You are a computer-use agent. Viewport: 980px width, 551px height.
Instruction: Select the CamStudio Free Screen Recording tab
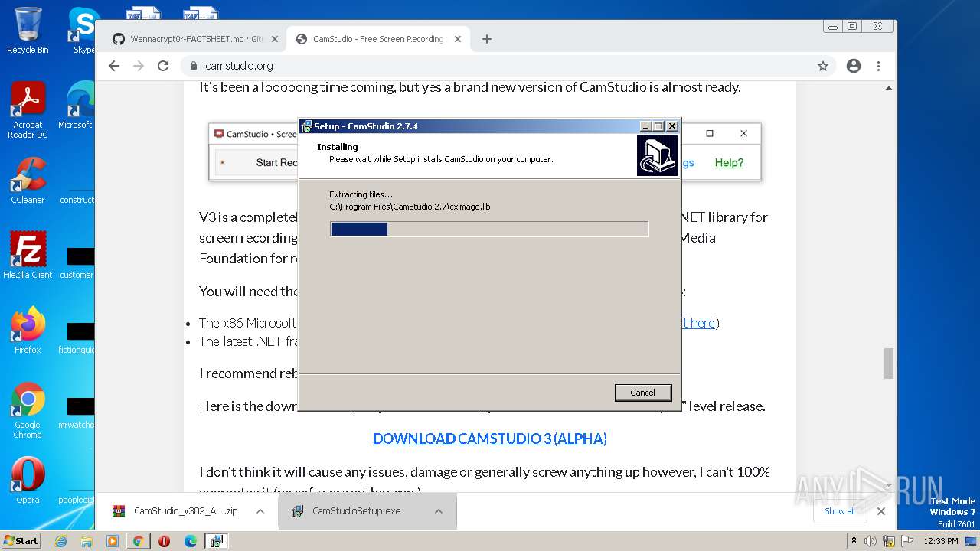coord(378,39)
